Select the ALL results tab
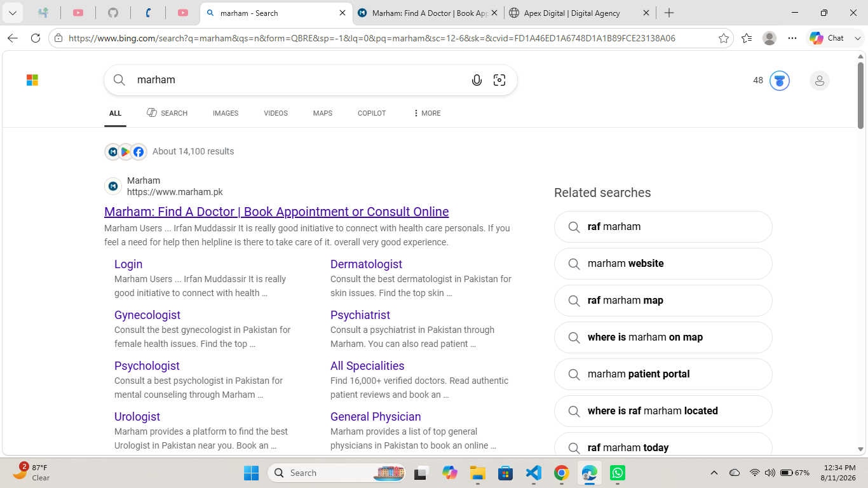The width and height of the screenshot is (868, 488). (x=115, y=113)
